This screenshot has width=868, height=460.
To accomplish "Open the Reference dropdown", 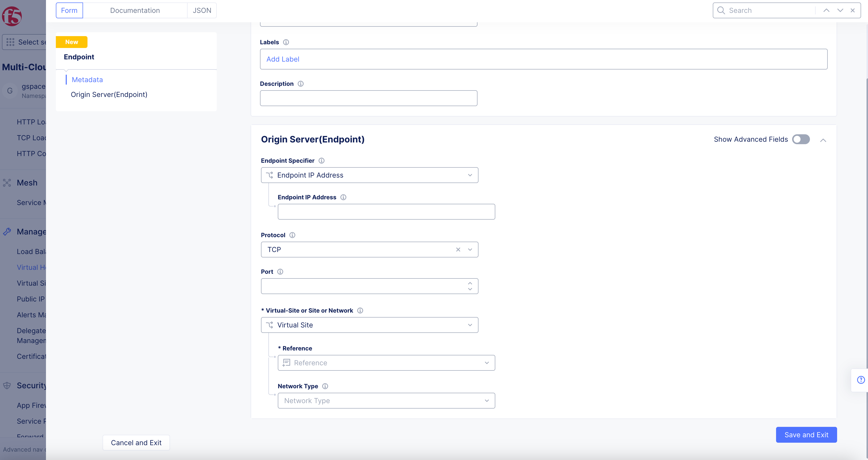I will (x=386, y=363).
